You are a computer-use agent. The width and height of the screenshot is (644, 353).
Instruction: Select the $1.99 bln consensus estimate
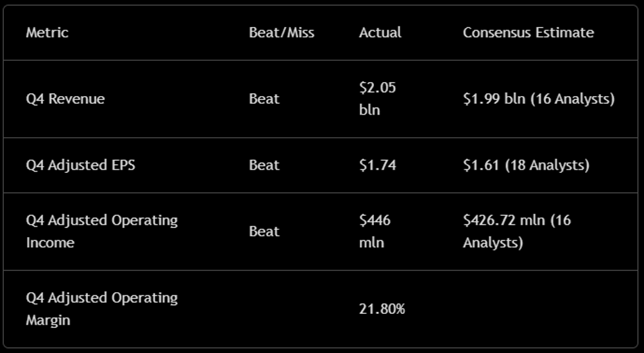(538, 99)
